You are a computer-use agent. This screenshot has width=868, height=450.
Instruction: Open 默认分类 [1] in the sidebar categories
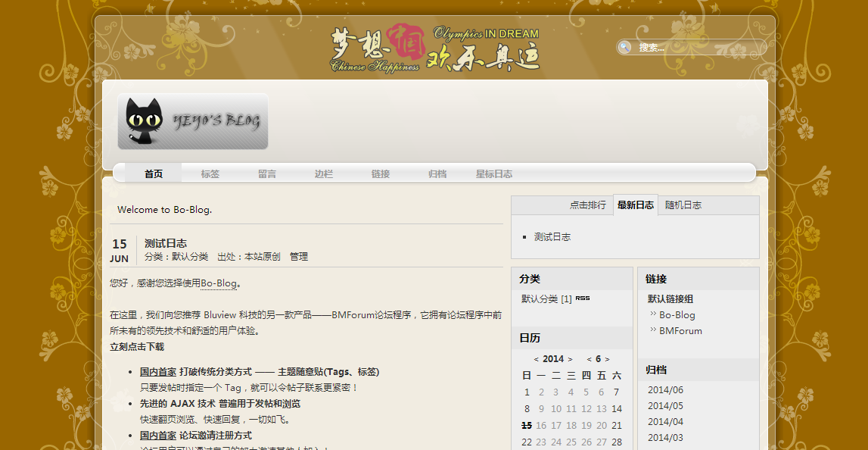click(x=546, y=298)
